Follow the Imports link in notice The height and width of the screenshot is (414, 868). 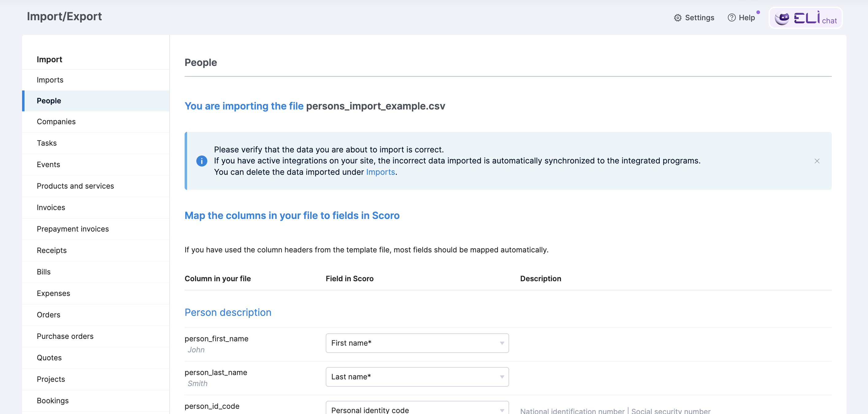(380, 172)
